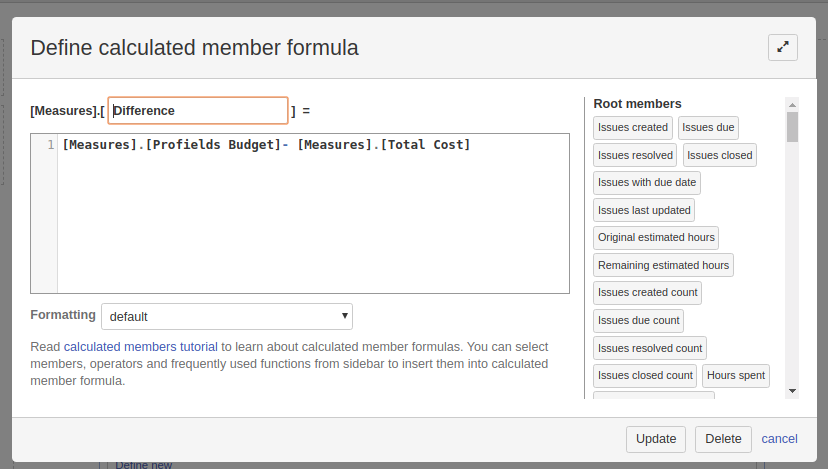
Task: Click the member name input field
Action: [x=198, y=110]
